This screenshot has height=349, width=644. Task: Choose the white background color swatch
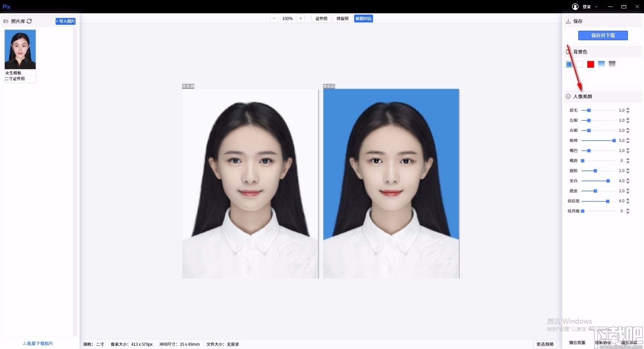tap(580, 64)
